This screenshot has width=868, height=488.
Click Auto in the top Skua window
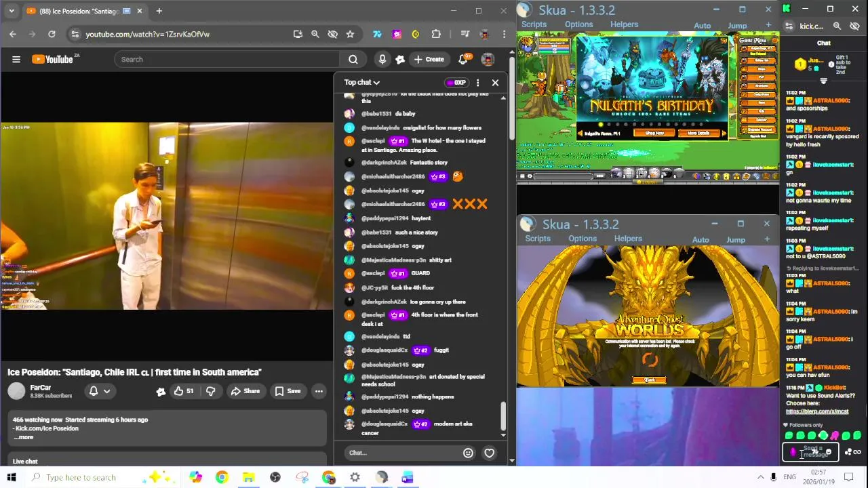click(x=702, y=26)
